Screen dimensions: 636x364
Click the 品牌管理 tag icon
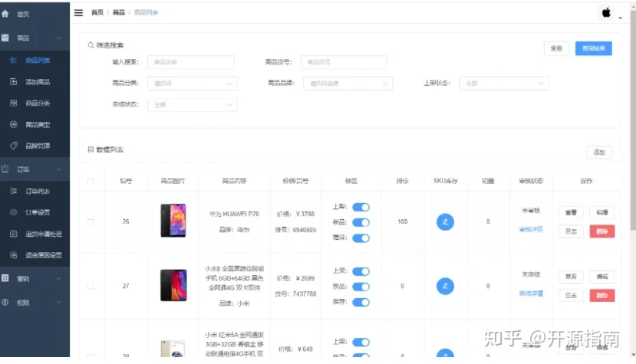[13, 146]
